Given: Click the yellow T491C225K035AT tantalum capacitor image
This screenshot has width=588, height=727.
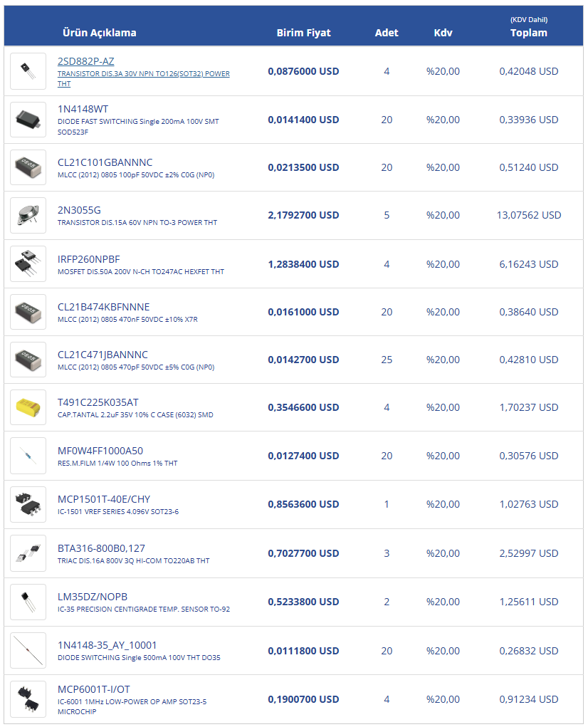Looking at the screenshot, I should point(28,407).
